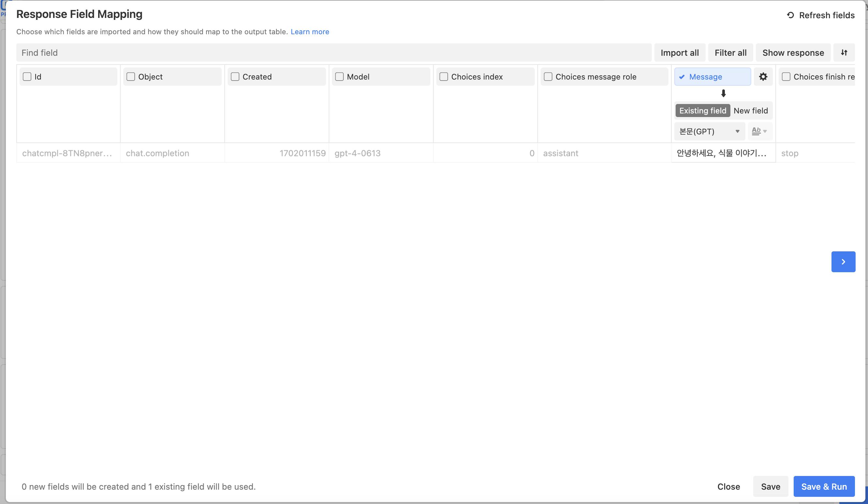Click the Close button

(x=728, y=486)
